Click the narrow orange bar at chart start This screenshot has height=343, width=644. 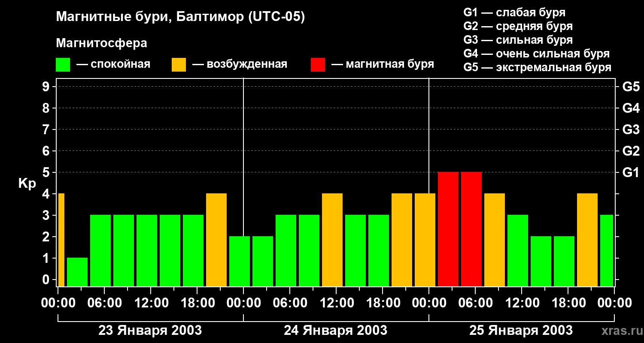[x=61, y=240]
